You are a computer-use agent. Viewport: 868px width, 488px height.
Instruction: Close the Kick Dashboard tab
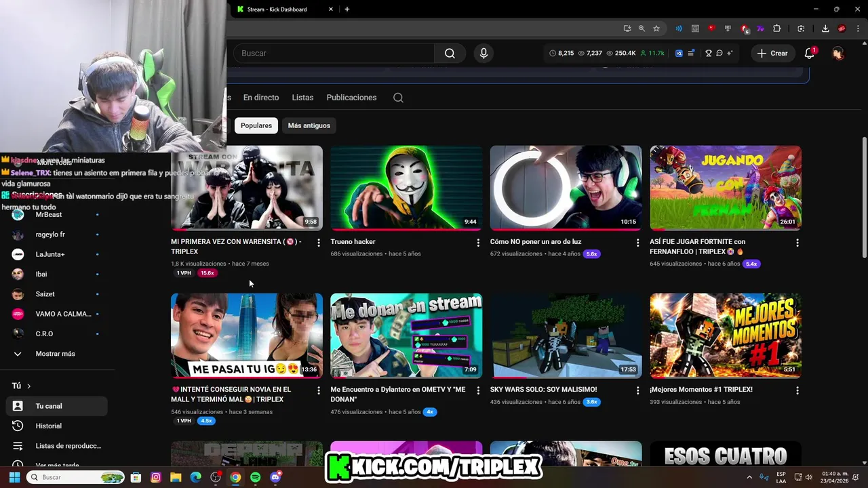(331, 9)
